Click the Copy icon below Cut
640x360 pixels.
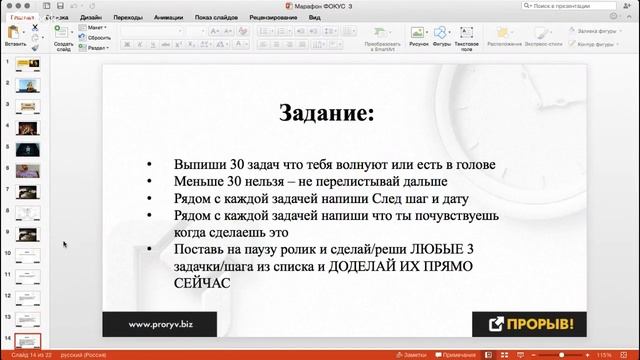point(35,38)
